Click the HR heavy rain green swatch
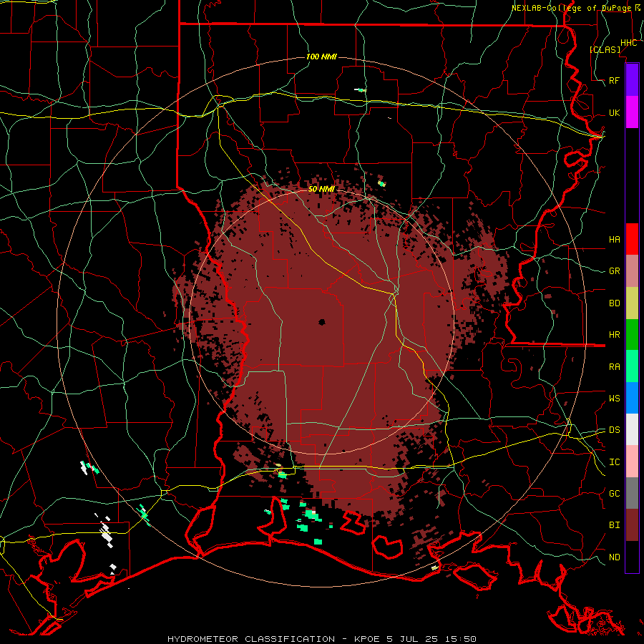The width and height of the screenshot is (644, 644). 632,335
